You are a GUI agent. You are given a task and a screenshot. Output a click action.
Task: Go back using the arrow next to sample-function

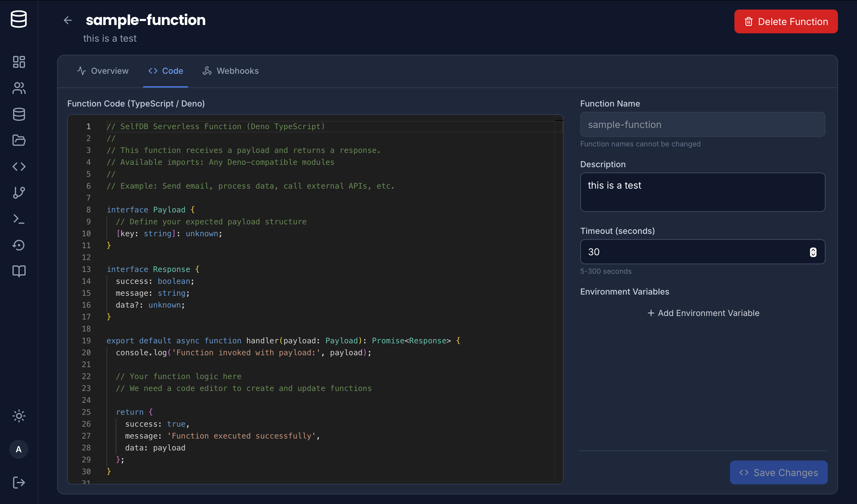tap(67, 21)
